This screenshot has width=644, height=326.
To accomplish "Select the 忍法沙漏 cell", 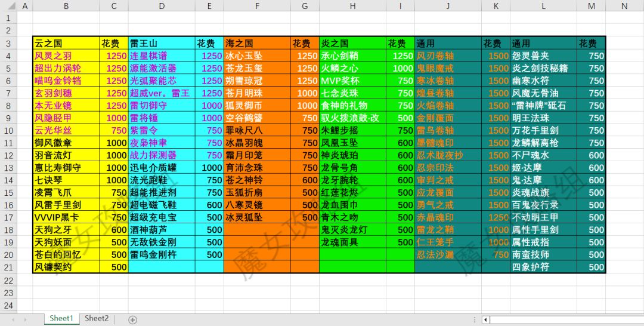I will pos(448,254).
